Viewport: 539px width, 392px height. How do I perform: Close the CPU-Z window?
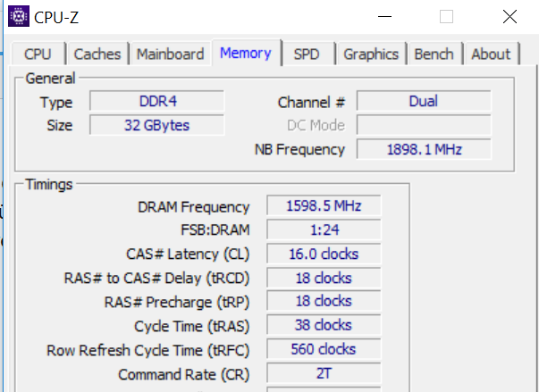coord(510,16)
